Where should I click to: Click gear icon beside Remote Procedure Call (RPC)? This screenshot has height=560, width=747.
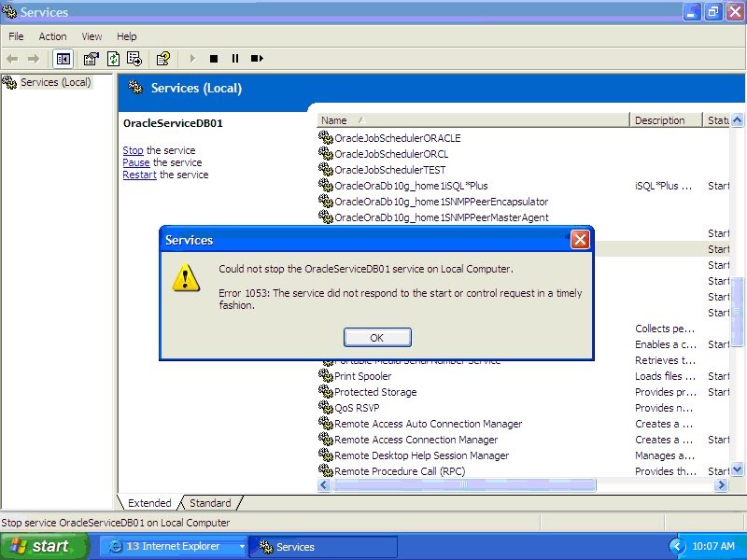[325, 471]
